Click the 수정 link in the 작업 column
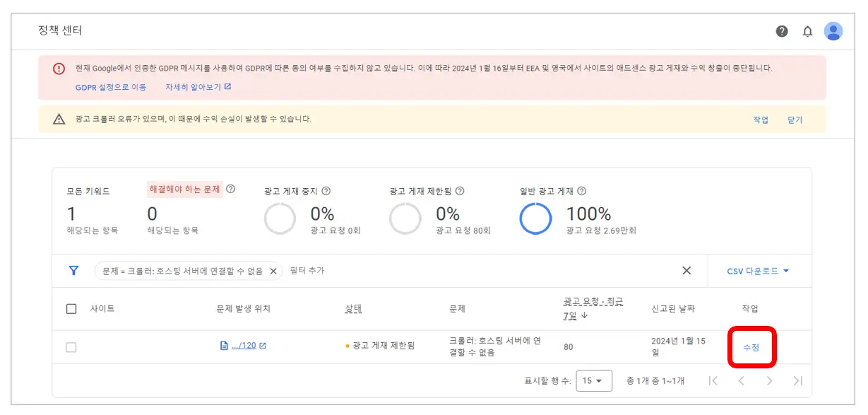The height and width of the screenshot is (415, 868). point(751,346)
